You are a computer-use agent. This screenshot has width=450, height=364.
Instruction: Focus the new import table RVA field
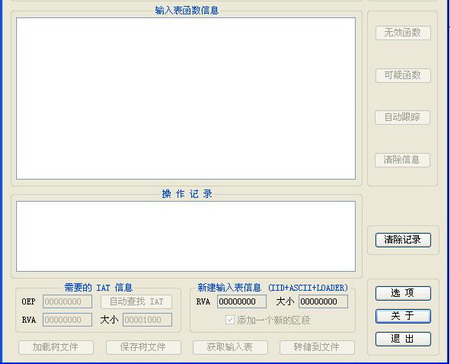[242, 302]
